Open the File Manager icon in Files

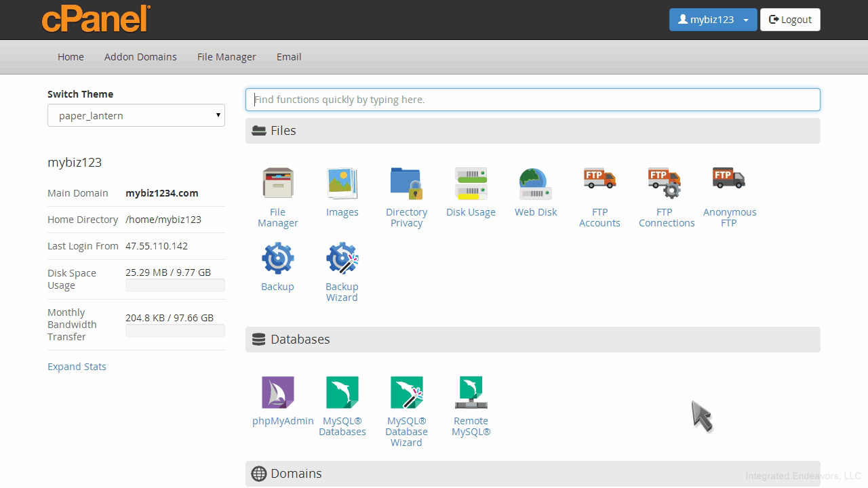point(277,184)
